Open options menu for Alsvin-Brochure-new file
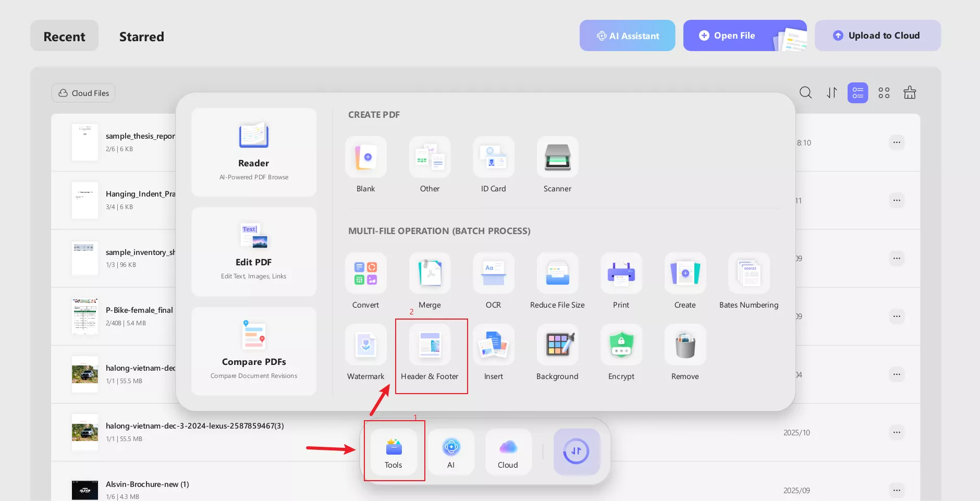Screen dimensions: 980x501 [x=897, y=490]
